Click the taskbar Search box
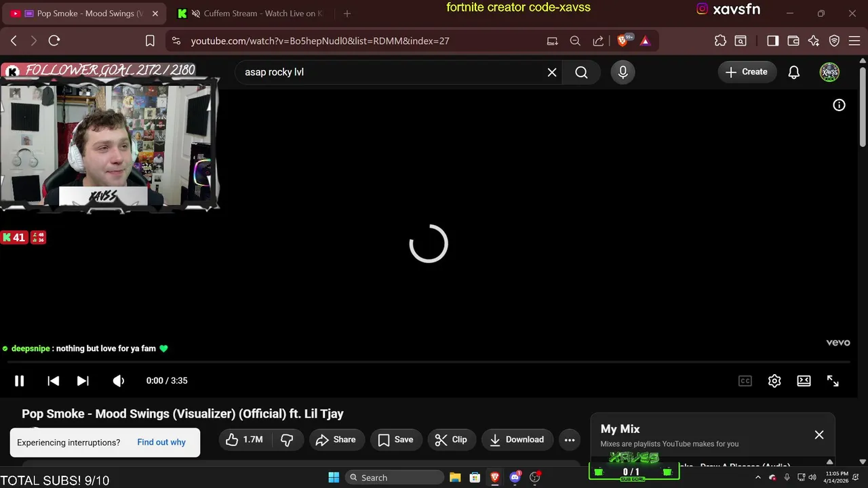Screen dimensions: 868x488 click(395, 477)
